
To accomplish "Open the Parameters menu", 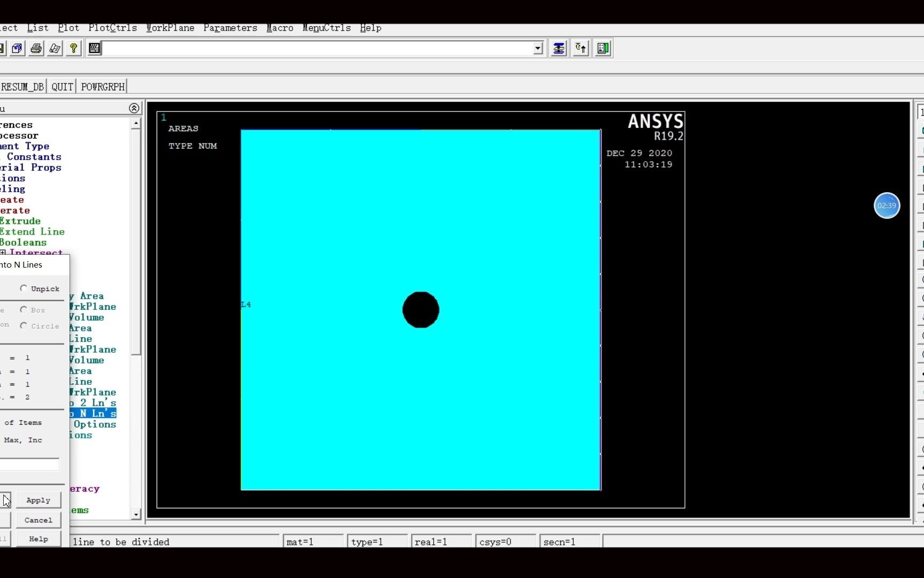I will click(x=230, y=28).
